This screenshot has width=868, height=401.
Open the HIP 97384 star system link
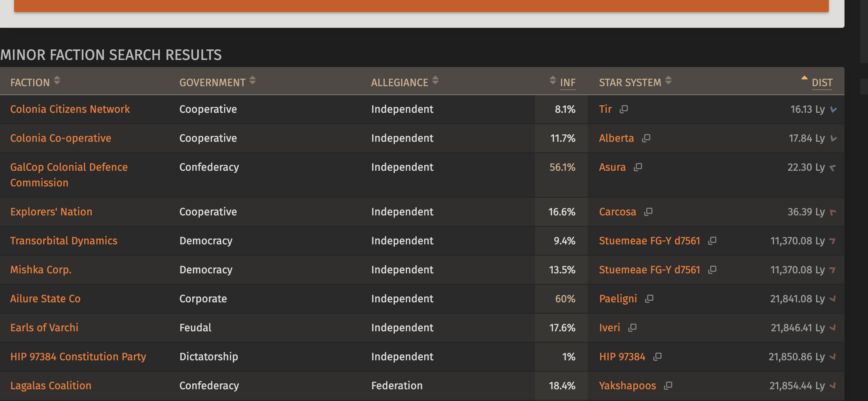pyautogui.click(x=622, y=357)
